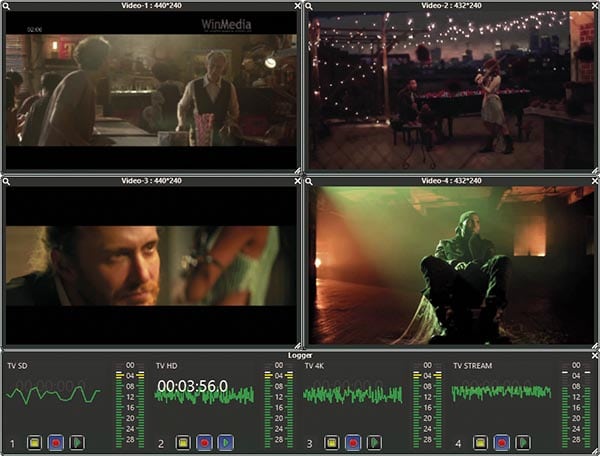The width and height of the screenshot is (600, 456).
Task: Click the TV STREAM audio level meter
Action: [x=576, y=405]
